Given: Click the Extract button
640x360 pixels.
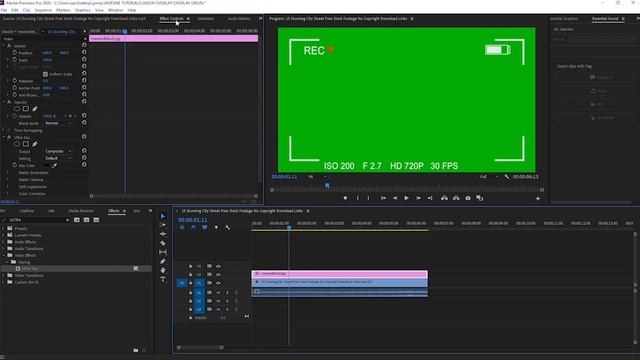Looking at the screenshot, I should [456, 198].
